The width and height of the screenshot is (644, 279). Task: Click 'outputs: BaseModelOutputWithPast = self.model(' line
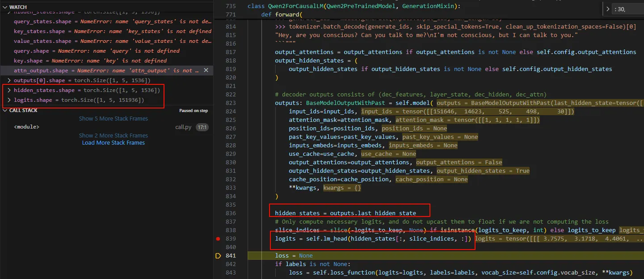click(x=354, y=103)
